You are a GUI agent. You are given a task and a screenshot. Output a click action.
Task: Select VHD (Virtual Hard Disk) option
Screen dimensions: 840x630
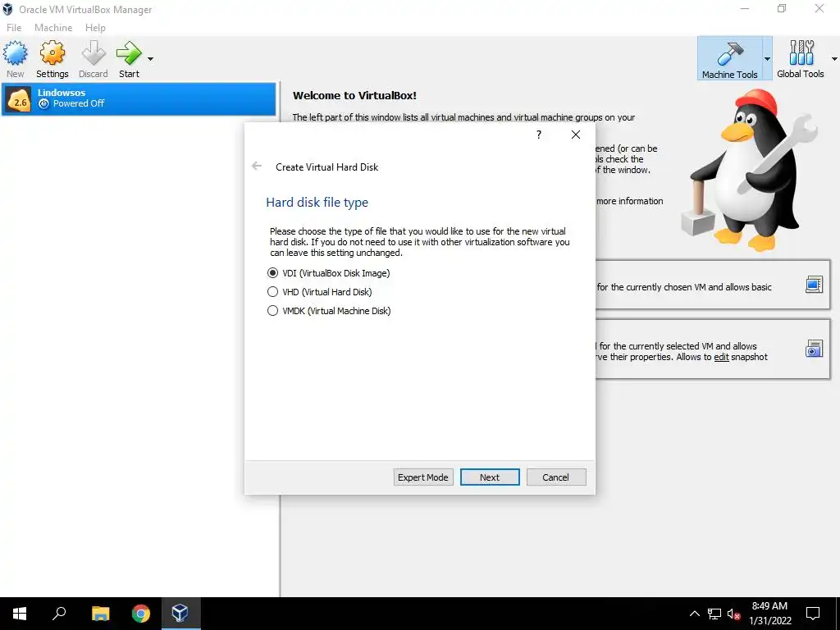[319, 292]
